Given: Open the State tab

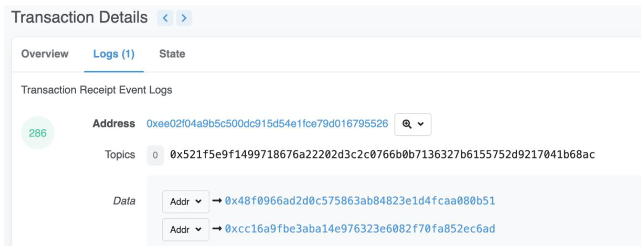Looking at the screenshot, I should tap(172, 54).
